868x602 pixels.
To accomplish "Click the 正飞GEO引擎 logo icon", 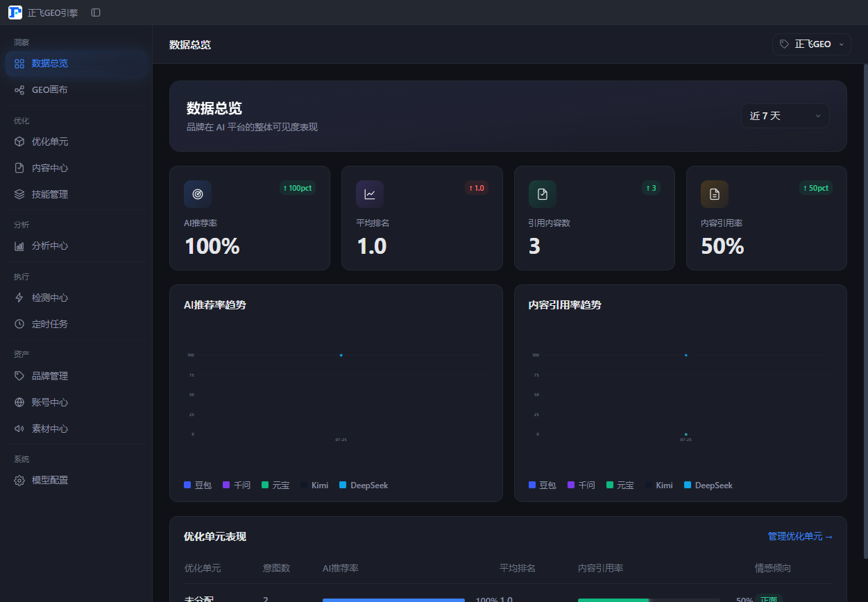I will pyautogui.click(x=15, y=12).
